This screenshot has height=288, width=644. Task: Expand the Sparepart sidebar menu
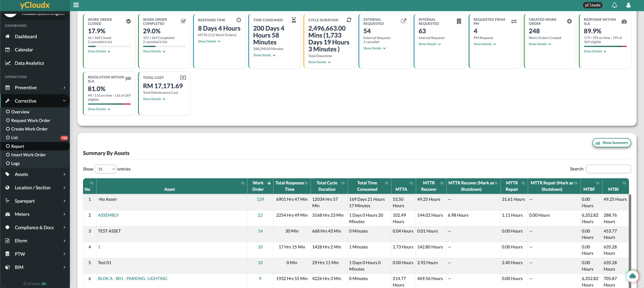pos(35,201)
